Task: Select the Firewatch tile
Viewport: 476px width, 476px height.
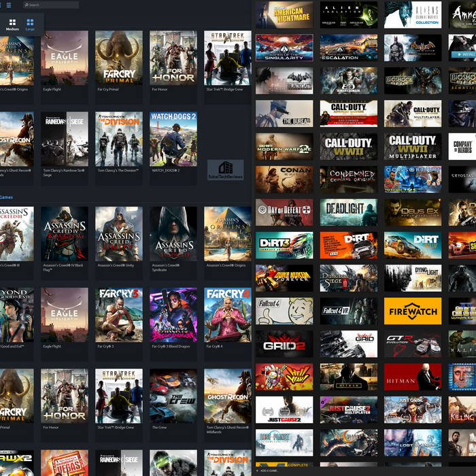Action: point(413,311)
